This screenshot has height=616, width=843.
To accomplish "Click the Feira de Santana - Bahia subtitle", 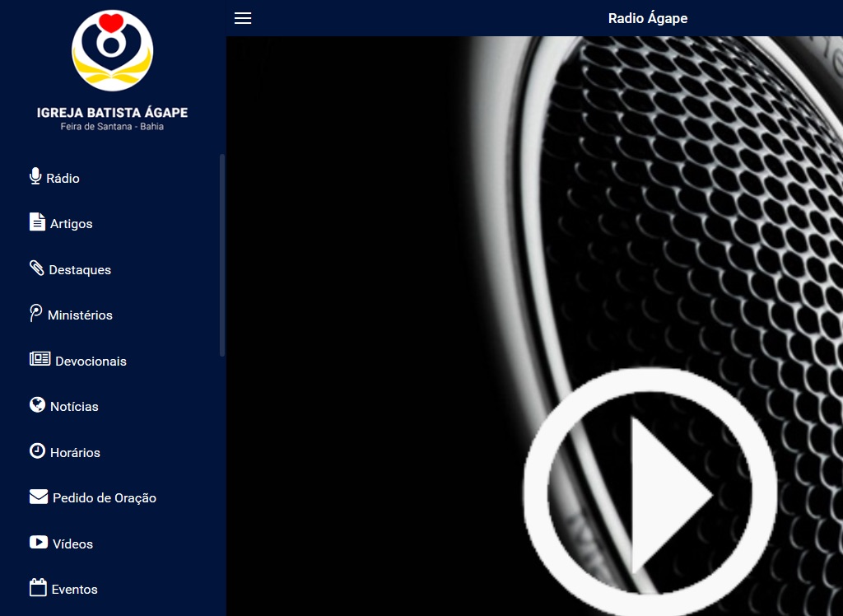I will (112, 127).
